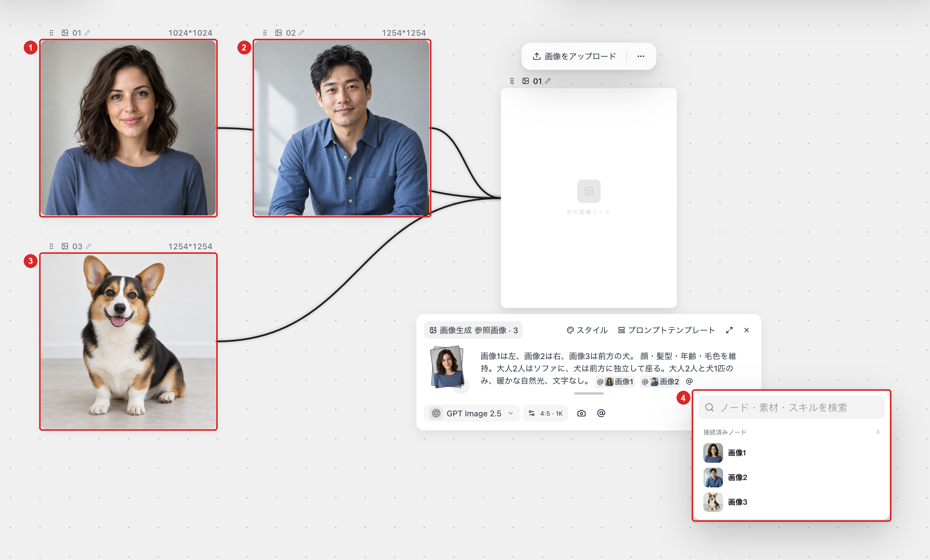Open the GPT Image 2.5 model dropdown
This screenshot has height=560, width=930.
click(472, 413)
